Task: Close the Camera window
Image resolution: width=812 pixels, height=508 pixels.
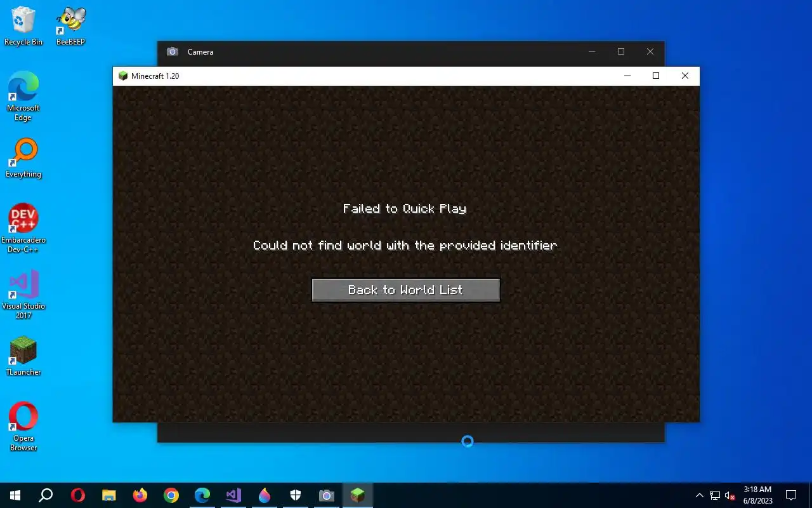Action: click(x=650, y=51)
